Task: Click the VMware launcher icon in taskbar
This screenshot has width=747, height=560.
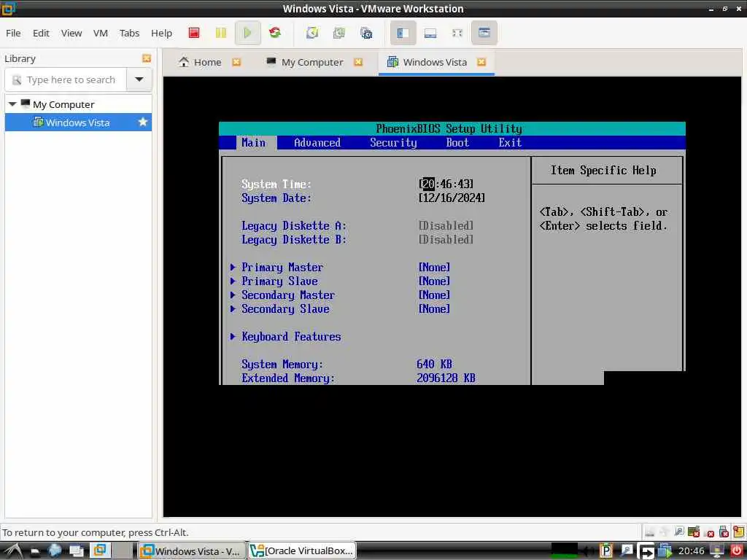Action: (99, 551)
